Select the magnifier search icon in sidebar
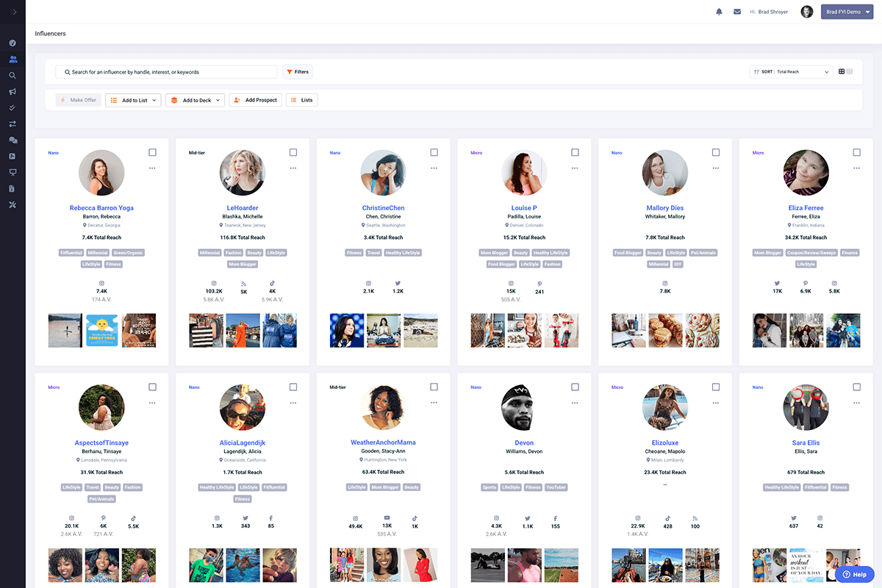The width and height of the screenshot is (882, 588). [12, 76]
